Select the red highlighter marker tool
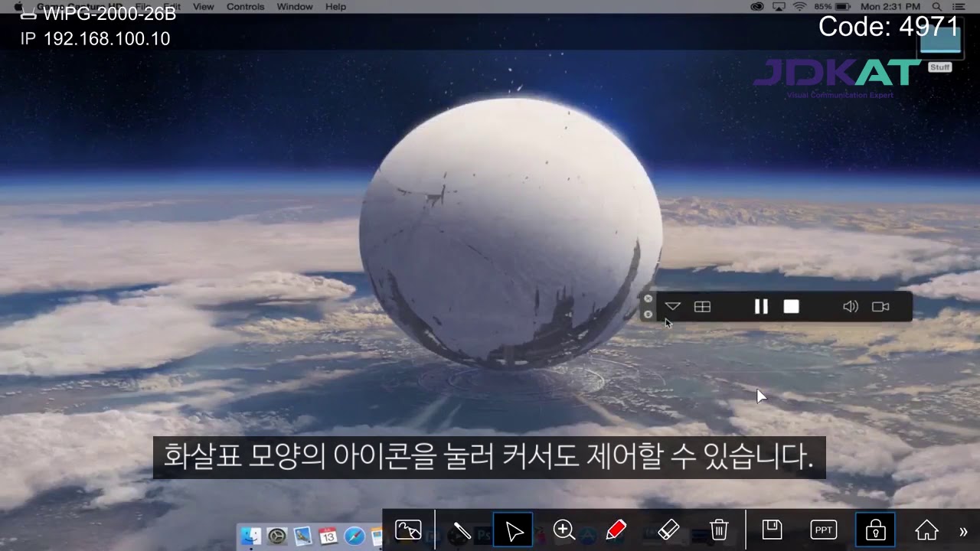Image resolution: width=980 pixels, height=551 pixels. tap(616, 530)
